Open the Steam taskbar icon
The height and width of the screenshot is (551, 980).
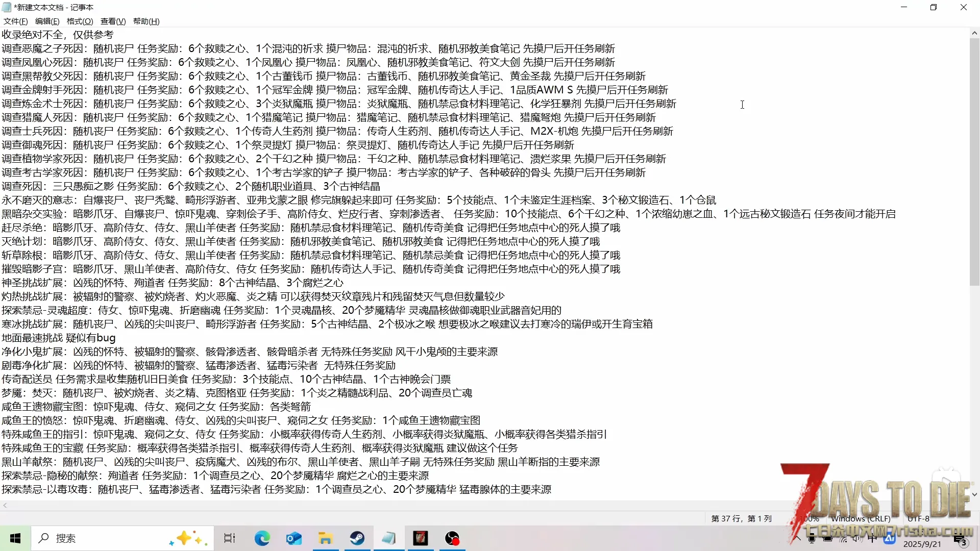coord(357,538)
